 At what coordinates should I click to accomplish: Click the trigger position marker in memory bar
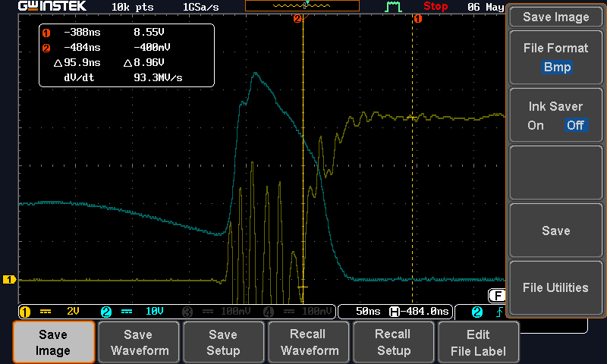pos(307,4)
